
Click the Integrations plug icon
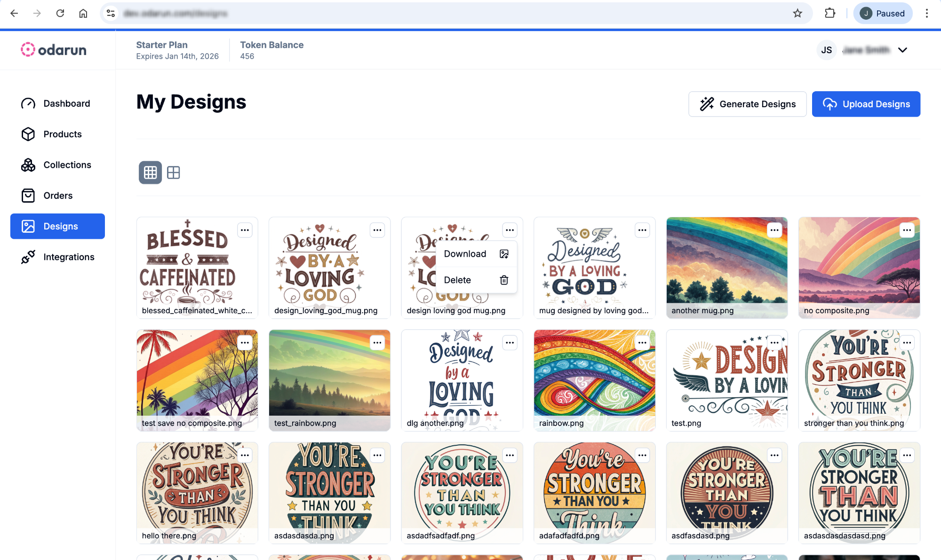(x=28, y=257)
